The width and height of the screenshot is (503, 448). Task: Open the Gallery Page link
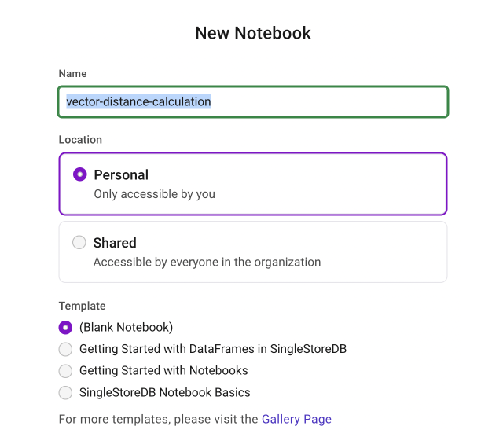point(296,419)
